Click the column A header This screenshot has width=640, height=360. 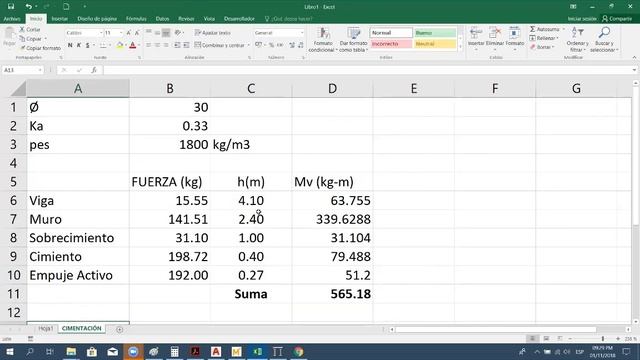(x=78, y=89)
